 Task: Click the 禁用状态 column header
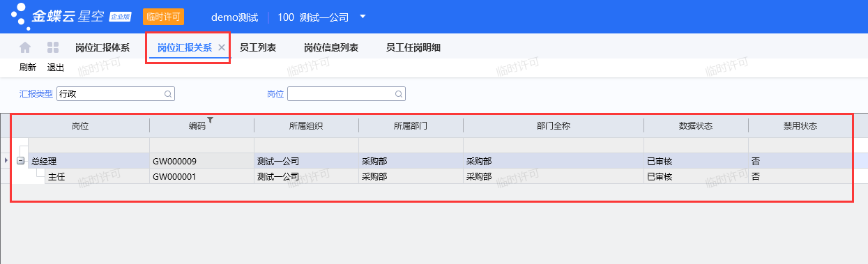pos(800,126)
